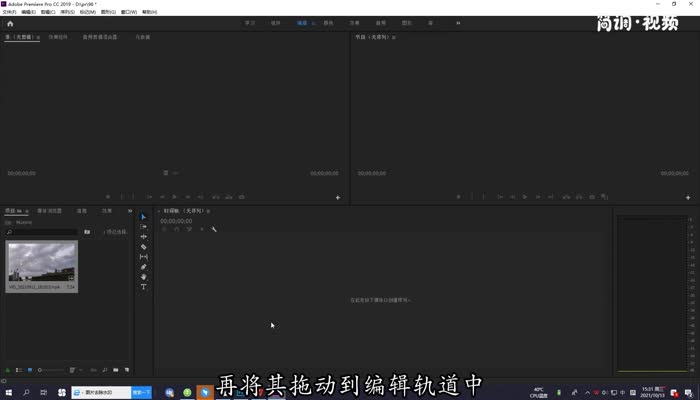Select the Track Select Forward tool

pos(143,227)
